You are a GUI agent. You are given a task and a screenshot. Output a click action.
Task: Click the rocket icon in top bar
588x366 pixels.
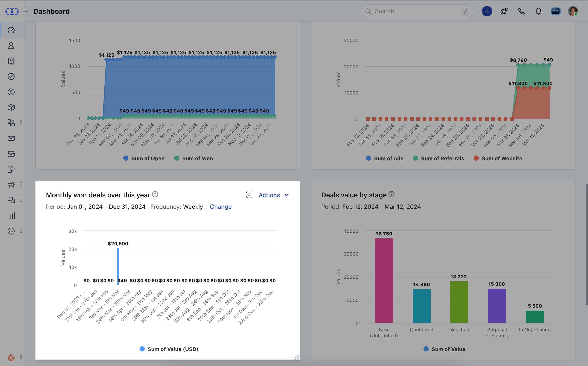[504, 11]
